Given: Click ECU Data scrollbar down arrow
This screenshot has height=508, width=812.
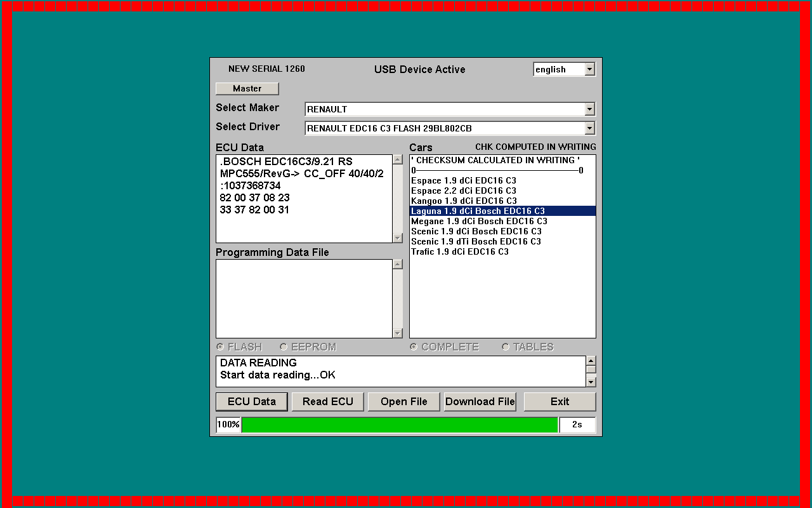Looking at the screenshot, I should pos(398,237).
